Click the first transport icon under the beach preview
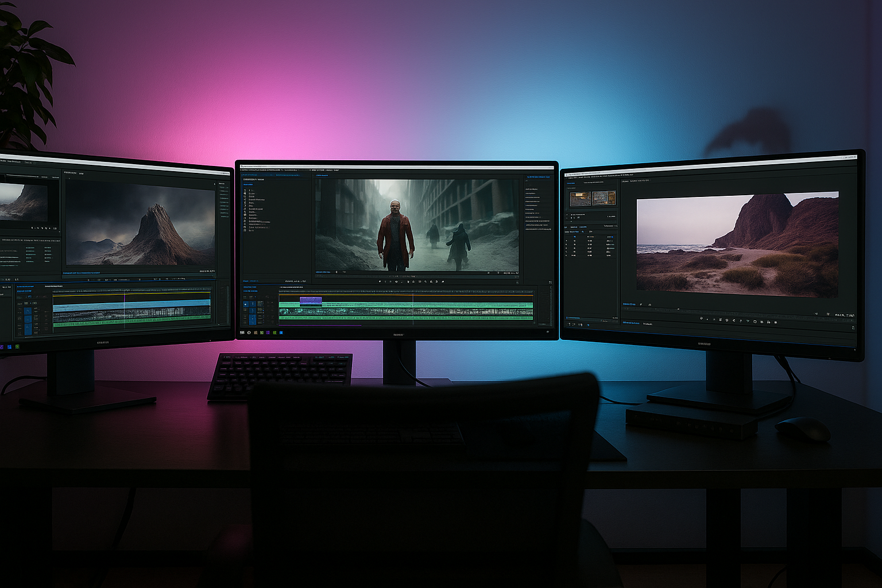The height and width of the screenshot is (588, 882). (701, 318)
